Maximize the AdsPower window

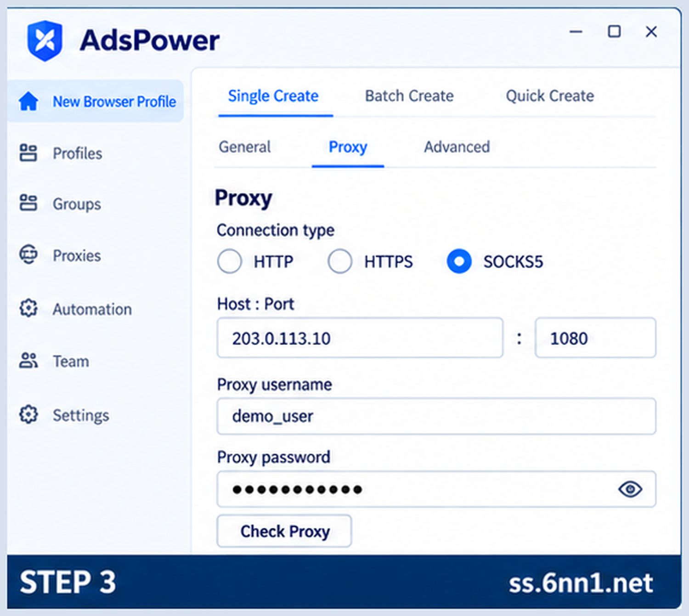pos(614,31)
